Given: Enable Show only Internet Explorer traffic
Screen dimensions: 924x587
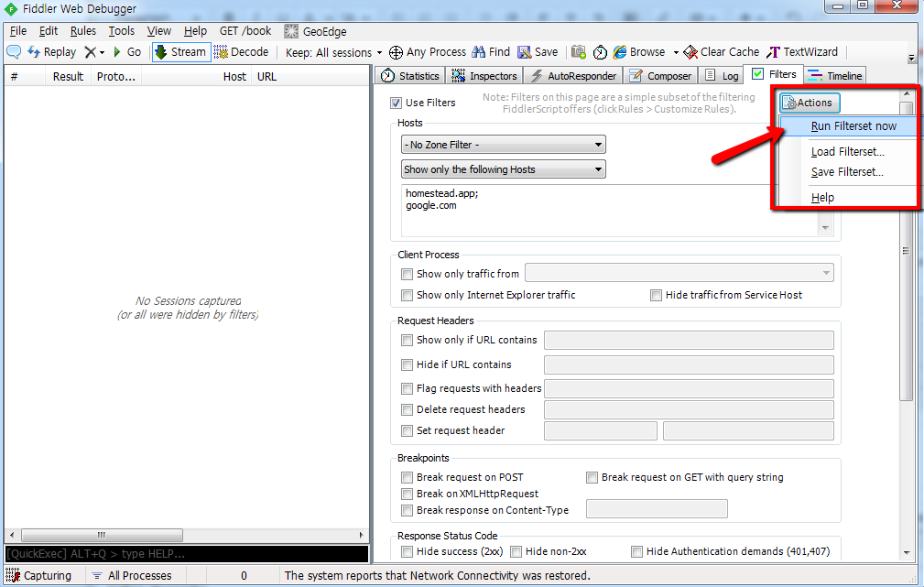Looking at the screenshot, I should click(x=407, y=295).
